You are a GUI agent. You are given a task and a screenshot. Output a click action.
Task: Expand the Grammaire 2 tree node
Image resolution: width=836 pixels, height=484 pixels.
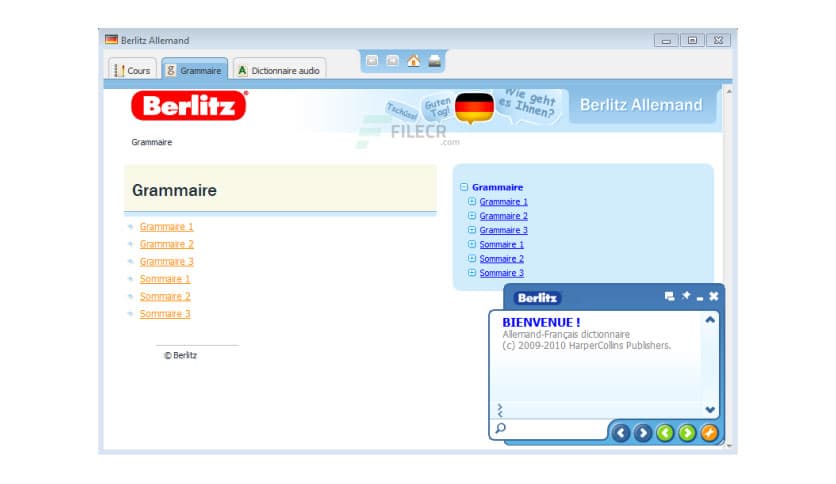[472, 216]
